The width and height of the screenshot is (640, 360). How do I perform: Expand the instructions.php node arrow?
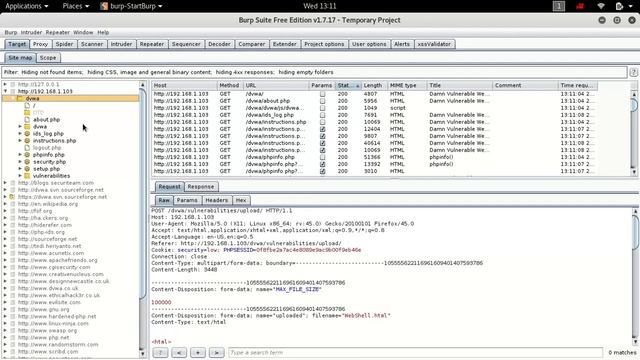(x=20, y=140)
